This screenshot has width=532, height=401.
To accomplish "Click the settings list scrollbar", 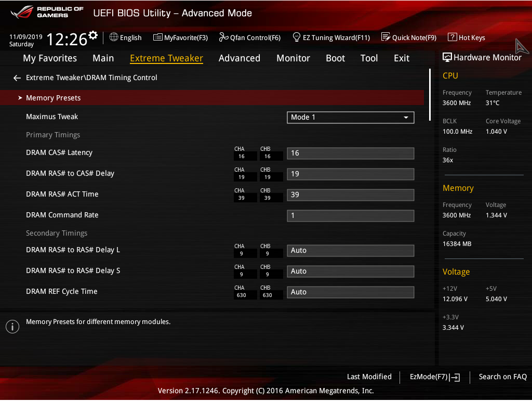I will point(430,95).
